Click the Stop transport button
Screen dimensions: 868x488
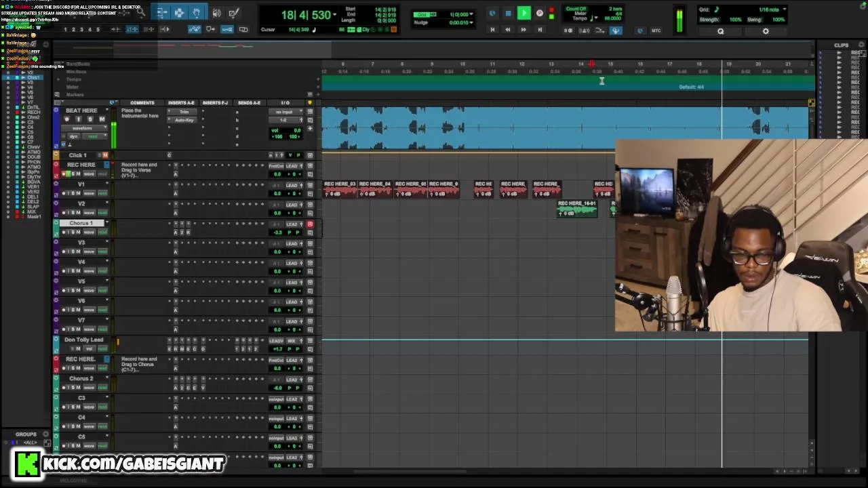pyautogui.click(x=508, y=13)
